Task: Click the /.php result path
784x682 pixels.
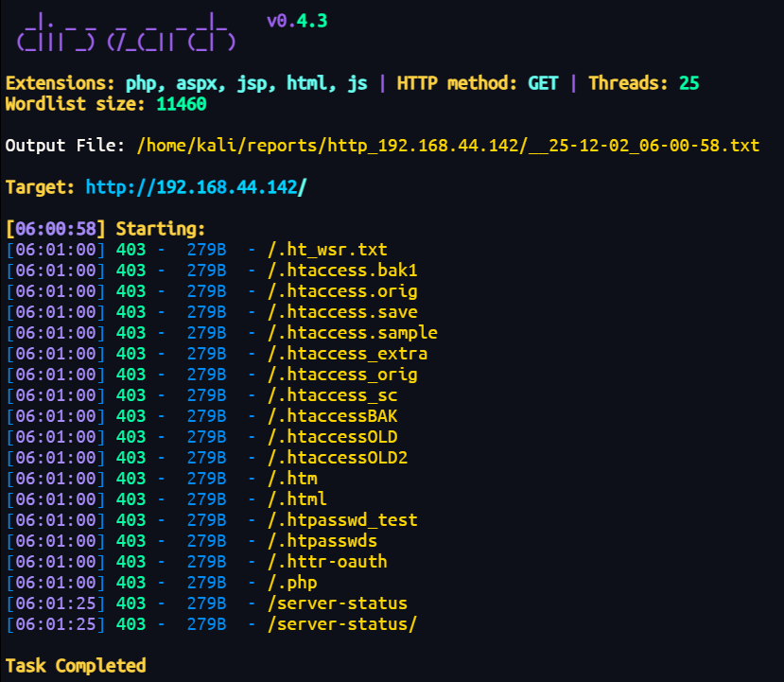Action: [x=292, y=583]
